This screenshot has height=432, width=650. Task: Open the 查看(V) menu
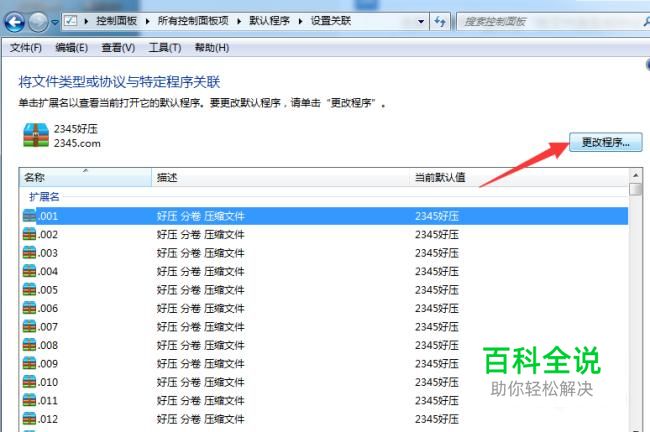coord(118,48)
